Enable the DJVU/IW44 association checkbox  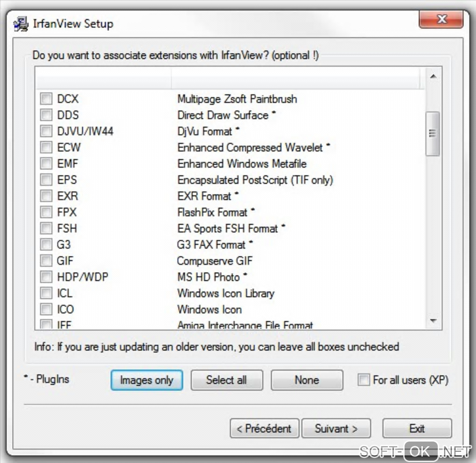pyautogui.click(x=46, y=131)
